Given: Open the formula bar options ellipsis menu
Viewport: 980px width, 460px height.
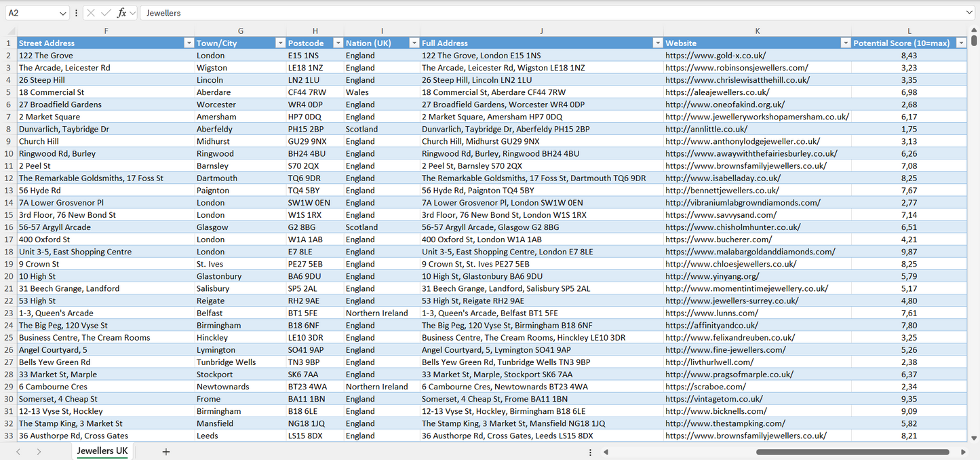Looking at the screenshot, I should (x=76, y=12).
